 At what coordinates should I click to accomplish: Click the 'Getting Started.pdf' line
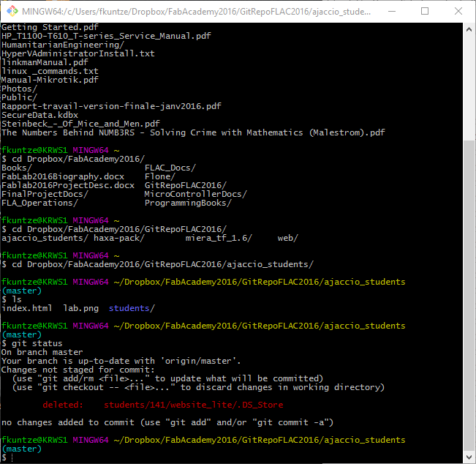(50, 27)
